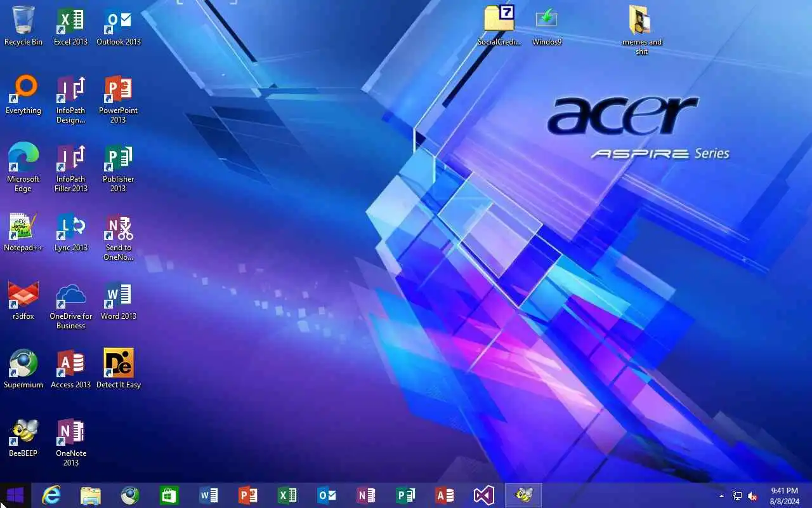Launch OneNote from the taskbar
This screenshot has height=508, width=812.
point(366,495)
